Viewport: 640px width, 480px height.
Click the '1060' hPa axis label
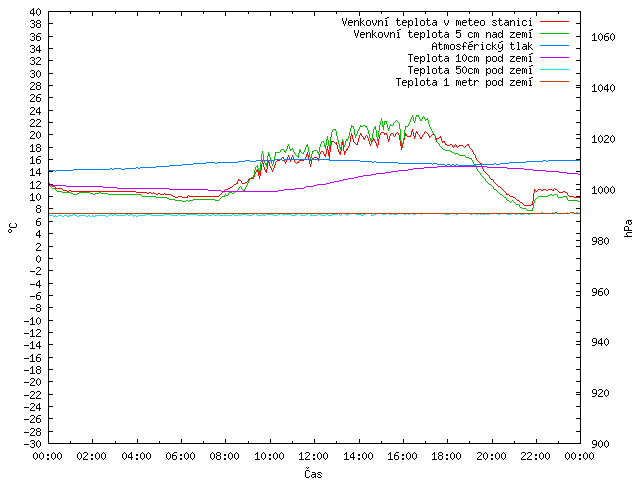[x=603, y=38]
